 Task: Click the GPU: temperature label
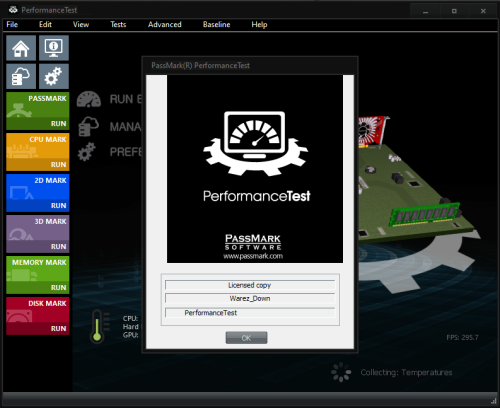click(130, 335)
